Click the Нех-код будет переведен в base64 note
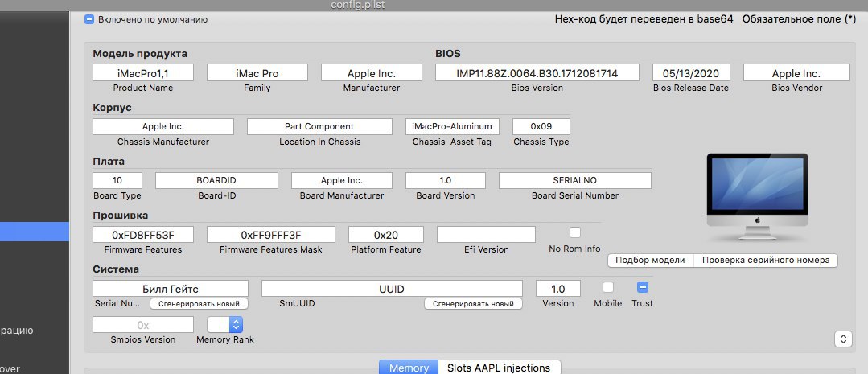This screenshot has height=374, width=868. coord(644,19)
